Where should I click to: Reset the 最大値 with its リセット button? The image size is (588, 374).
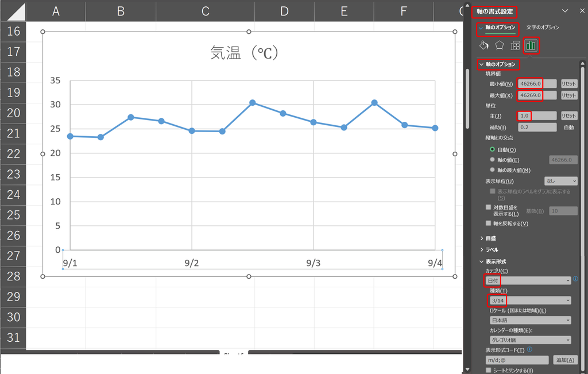(x=569, y=95)
